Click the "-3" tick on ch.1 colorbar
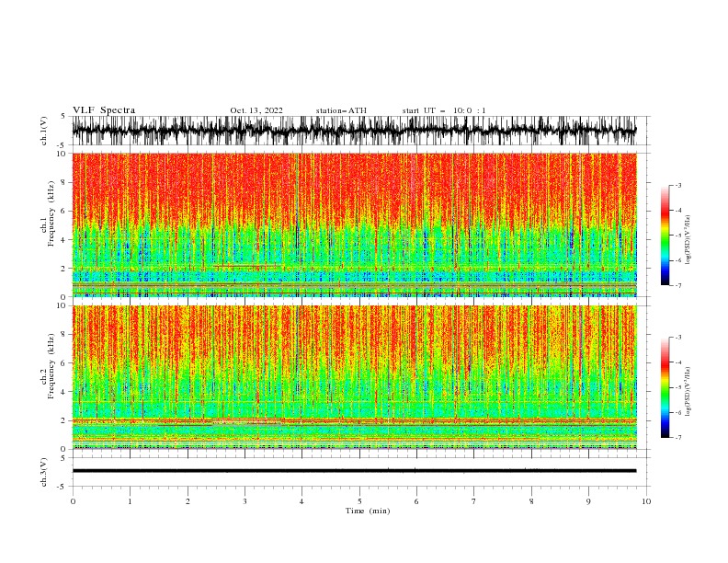 tap(677, 185)
